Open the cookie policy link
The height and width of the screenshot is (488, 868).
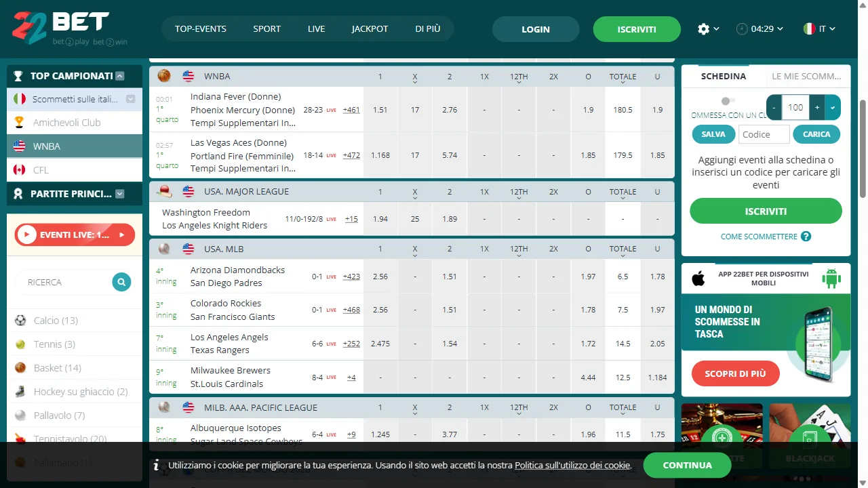coord(573,466)
